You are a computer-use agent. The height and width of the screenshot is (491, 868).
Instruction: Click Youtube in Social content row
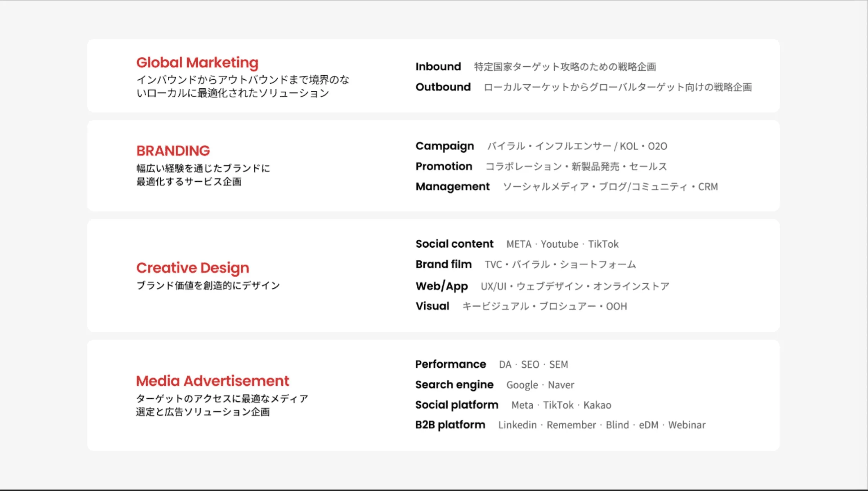click(x=559, y=244)
